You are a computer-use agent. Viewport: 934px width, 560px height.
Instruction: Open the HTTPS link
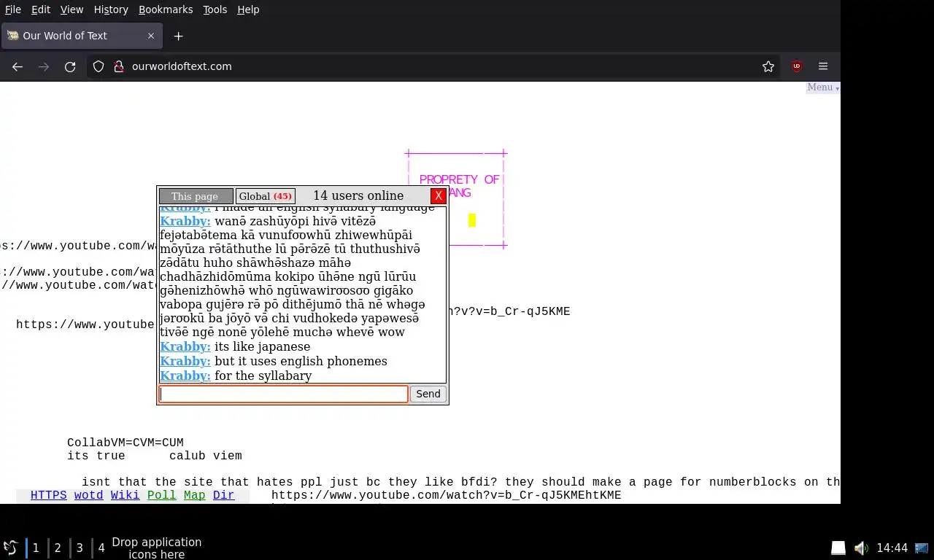point(48,495)
